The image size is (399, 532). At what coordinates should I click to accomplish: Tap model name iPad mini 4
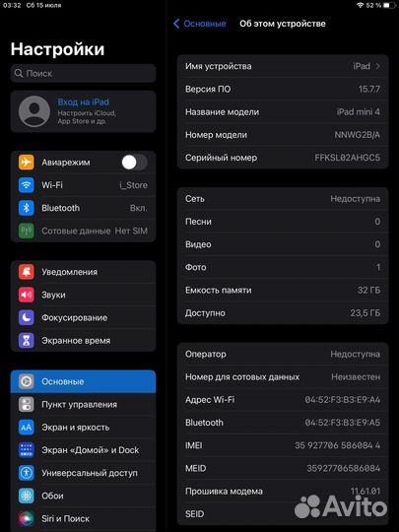click(x=359, y=112)
